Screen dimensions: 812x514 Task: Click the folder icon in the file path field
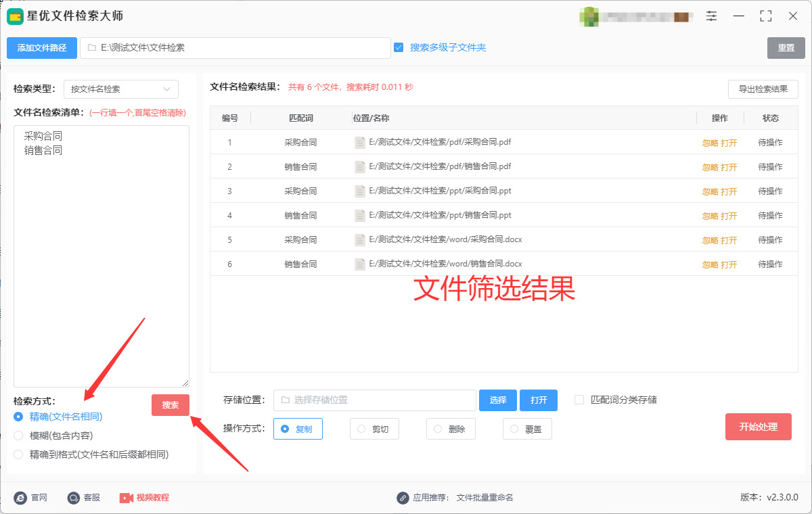[91, 48]
